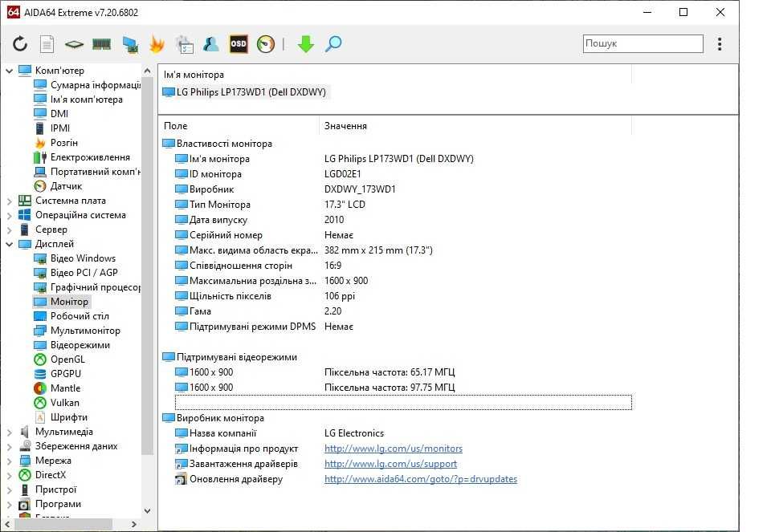Viewport: 771px width, 532px height.
Task: Click into the Пошук search field
Action: (x=642, y=43)
